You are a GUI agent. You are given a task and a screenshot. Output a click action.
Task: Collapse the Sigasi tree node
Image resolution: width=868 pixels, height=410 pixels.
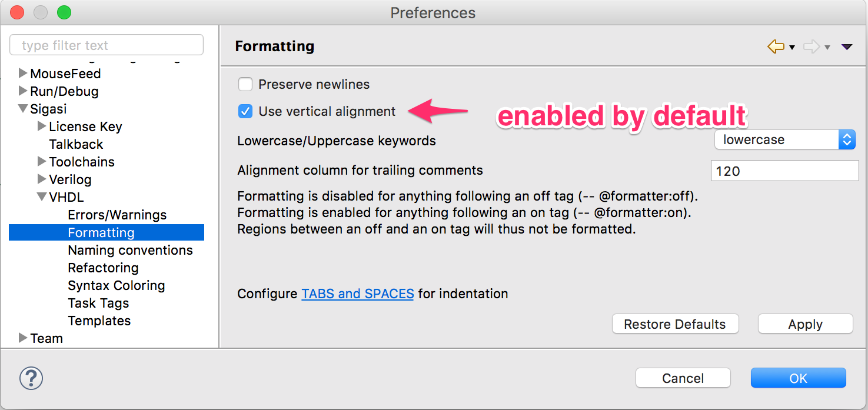pyautogui.click(x=22, y=109)
